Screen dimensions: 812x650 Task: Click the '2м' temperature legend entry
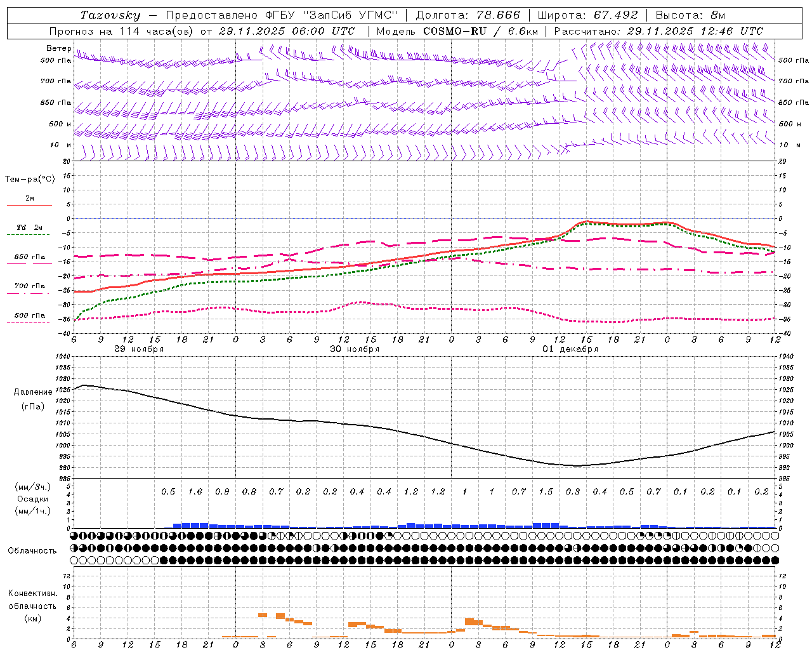click(30, 199)
